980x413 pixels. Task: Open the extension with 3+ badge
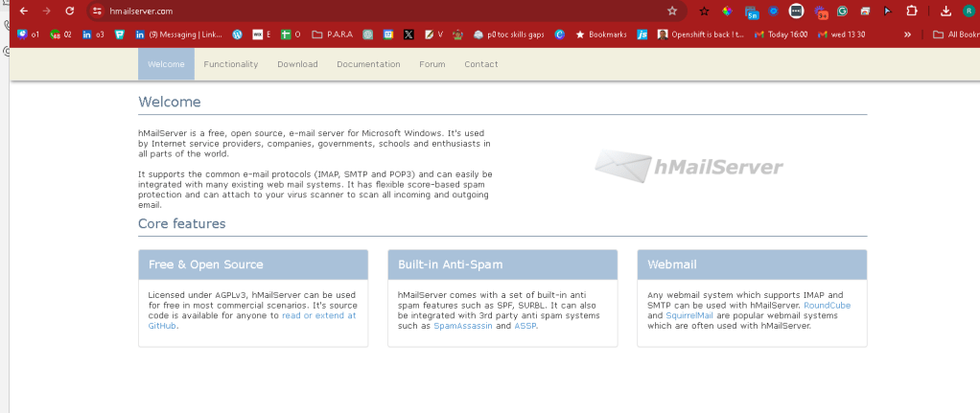(820, 11)
